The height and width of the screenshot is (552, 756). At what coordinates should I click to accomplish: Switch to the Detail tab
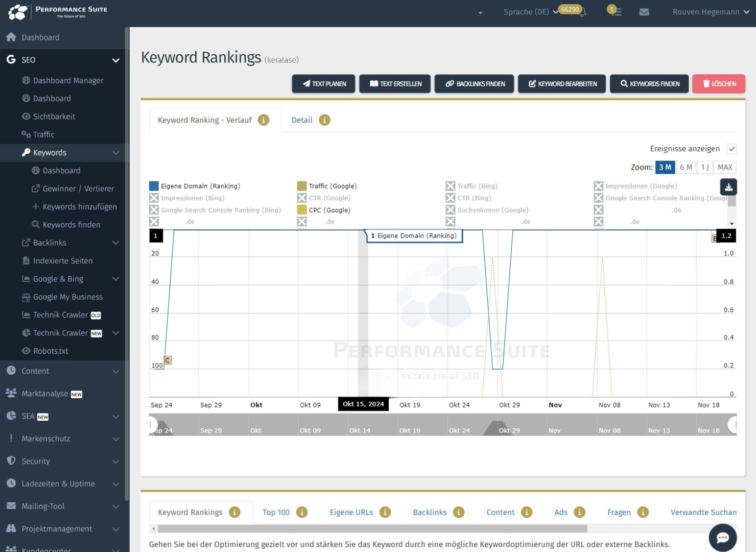[x=302, y=120]
